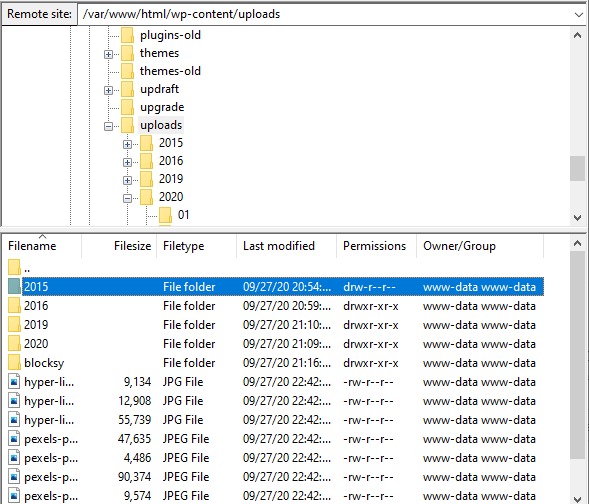Click the file list scrollbar thumb
589x504 pixels.
(577, 355)
